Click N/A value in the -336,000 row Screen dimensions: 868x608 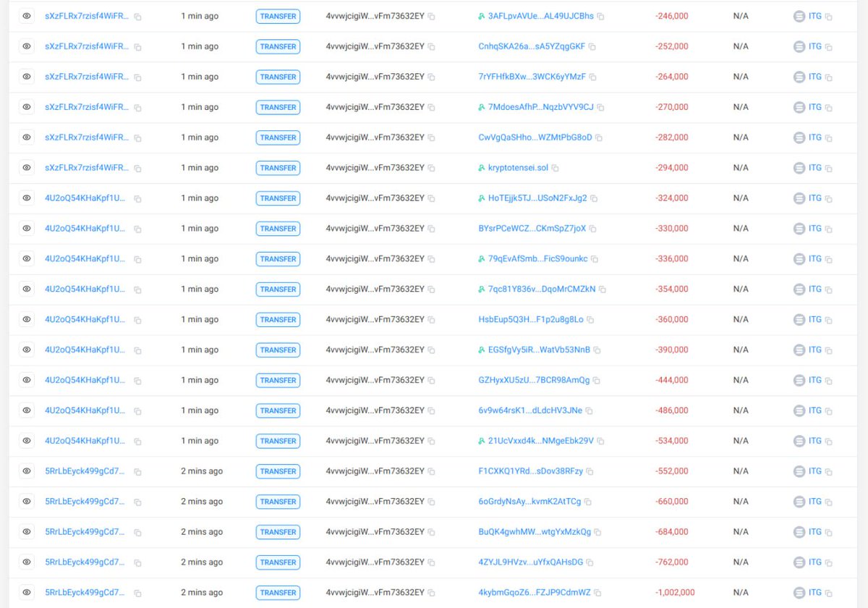coord(741,259)
